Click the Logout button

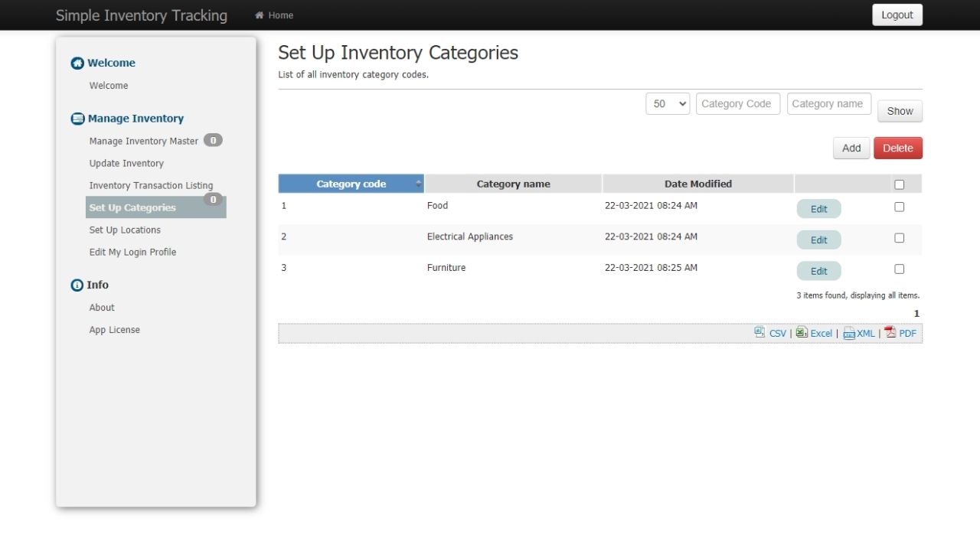[897, 15]
